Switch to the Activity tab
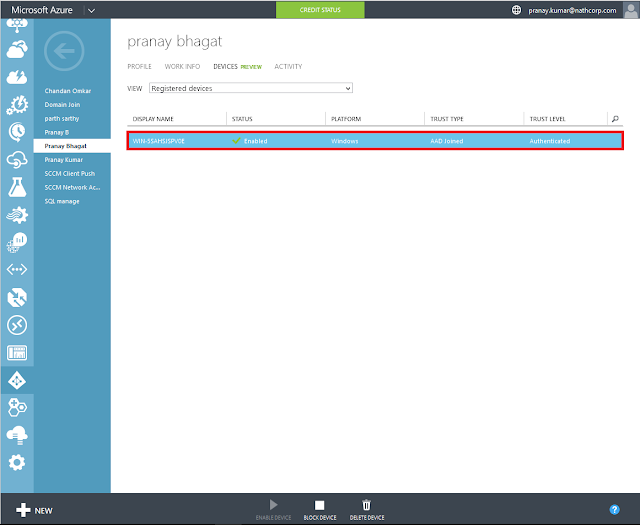 pos(288,67)
